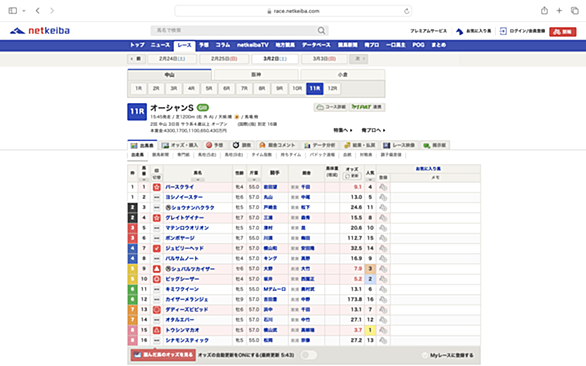Toggle the mark on ヨシノイースター row
This screenshot has width=586, height=366.
157,197
